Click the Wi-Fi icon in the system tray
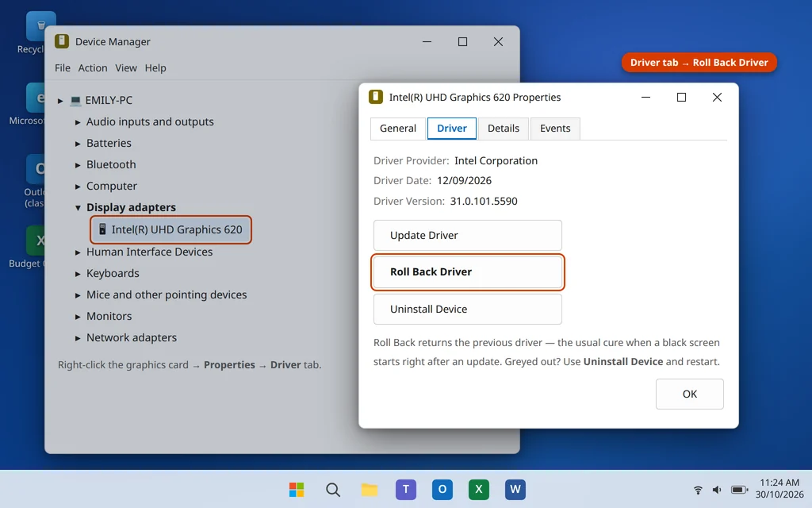The height and width of the screenshot is (508, 812). pos(698,490)
